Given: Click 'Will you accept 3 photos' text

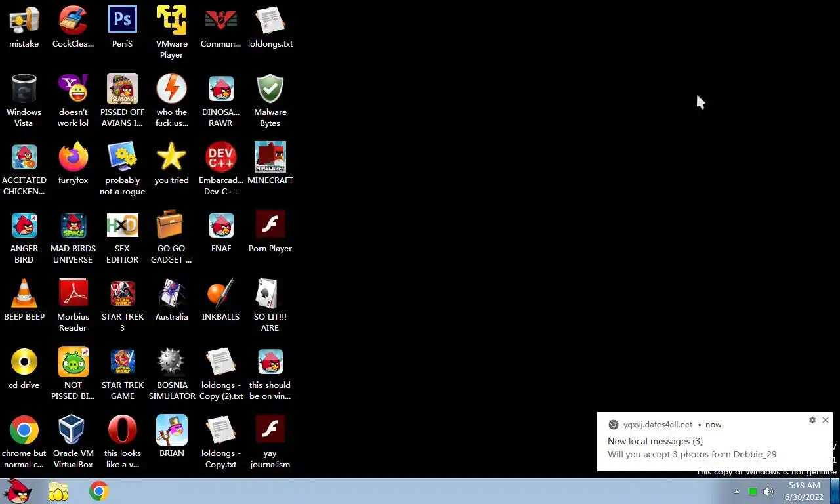Looking at the screenshot, I should pyautogui.click(x=692, y=454).
